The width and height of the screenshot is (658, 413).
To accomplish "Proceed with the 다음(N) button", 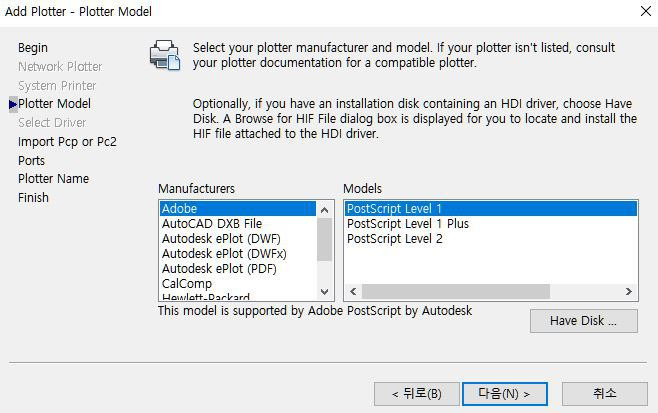I will (504, 394).
